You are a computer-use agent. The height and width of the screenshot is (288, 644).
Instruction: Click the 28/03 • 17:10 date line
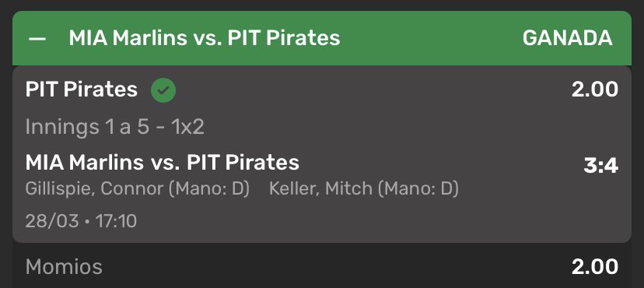pos(81,221)
